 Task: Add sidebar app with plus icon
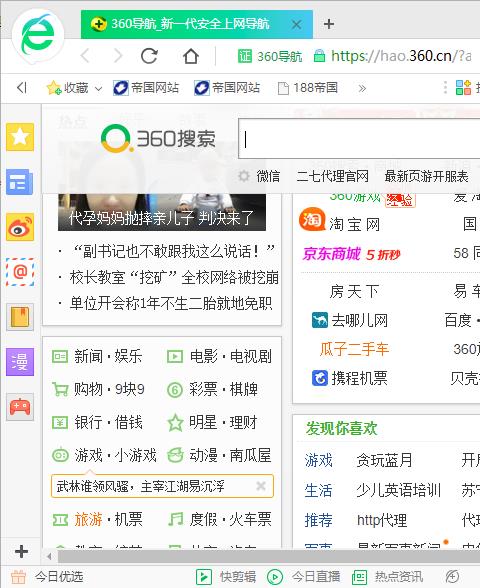(21, 551)
